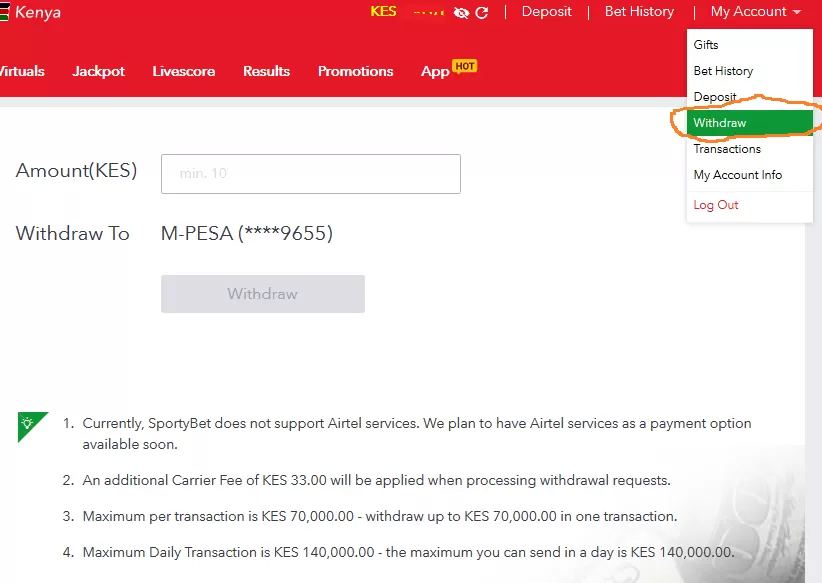Open the App download page
This screenshot has height=583, width=822.
point(435,72)
